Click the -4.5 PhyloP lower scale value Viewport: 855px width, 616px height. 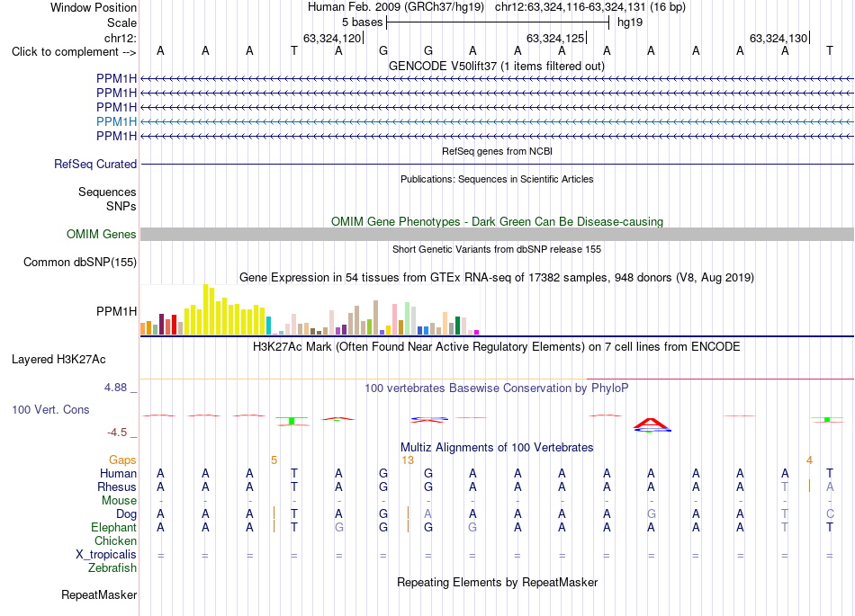coord(117,433)
